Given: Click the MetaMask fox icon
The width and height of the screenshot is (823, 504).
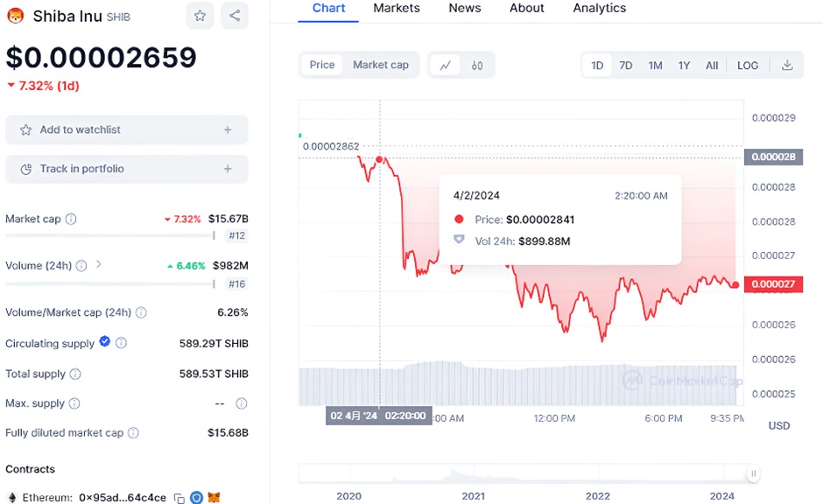Looking at the screenshot, I should click(214, 498).
